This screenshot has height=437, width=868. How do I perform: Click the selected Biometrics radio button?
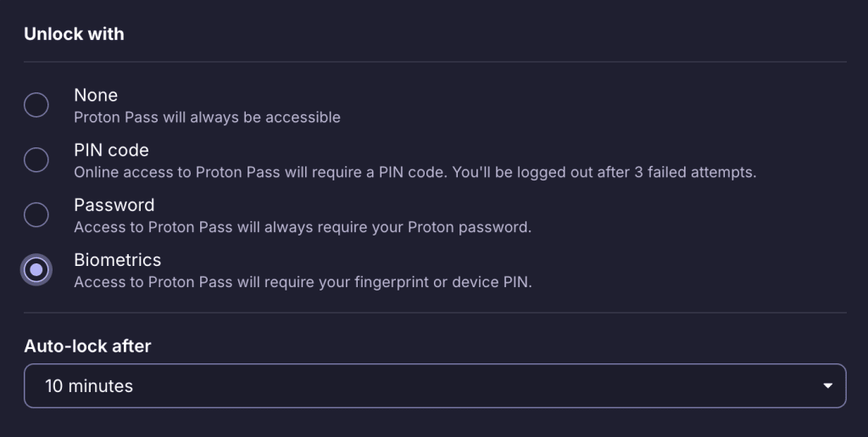36,270
